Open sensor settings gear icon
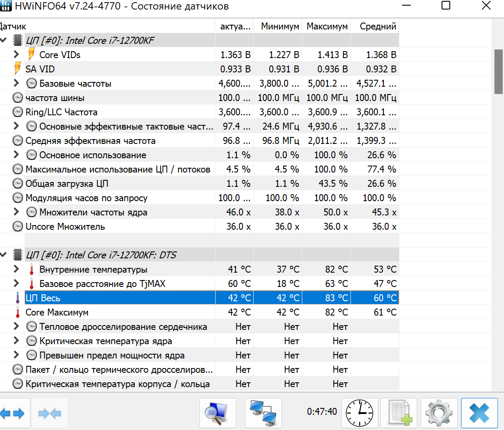This screenshot has width=504, height=430. coord(439,413)
